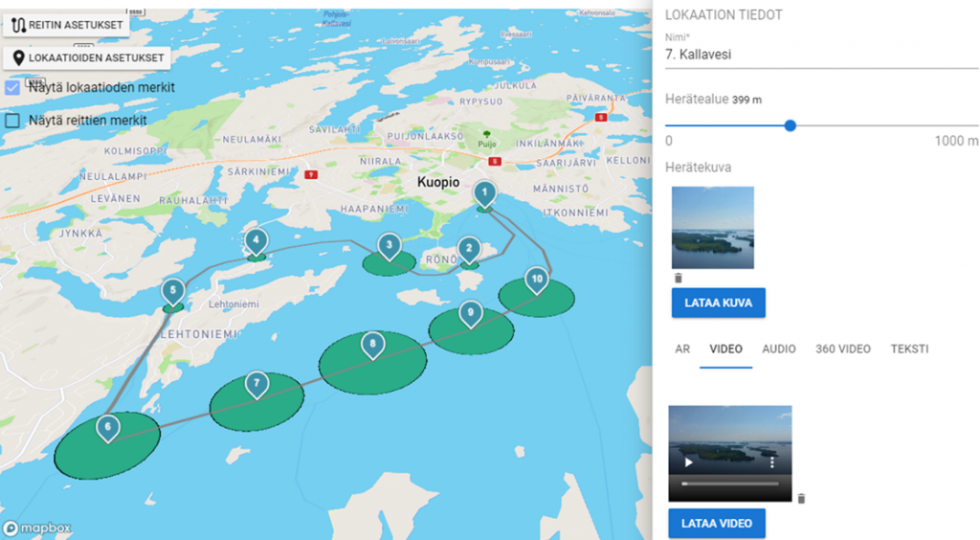Open REITIN ASETUKSET route settings

coord(68,25)
